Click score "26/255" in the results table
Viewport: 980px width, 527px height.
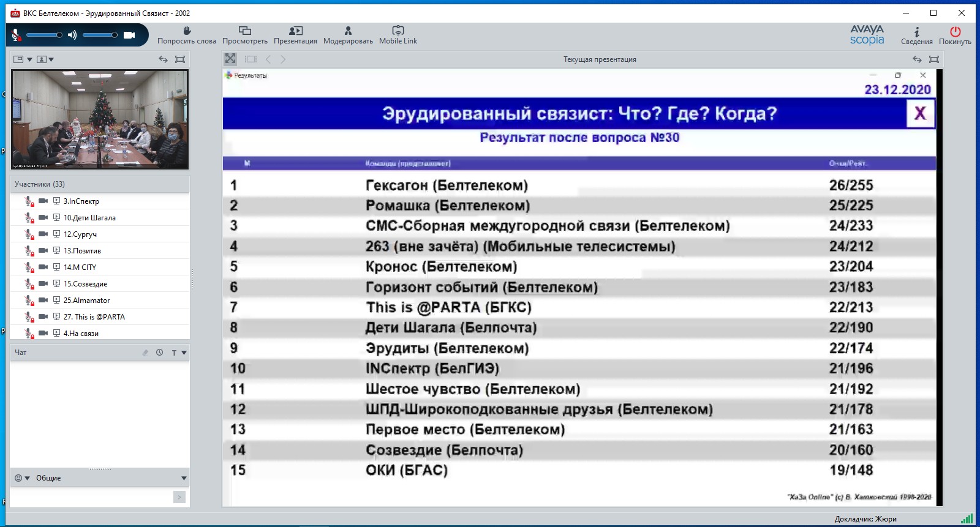pos(851,185)
